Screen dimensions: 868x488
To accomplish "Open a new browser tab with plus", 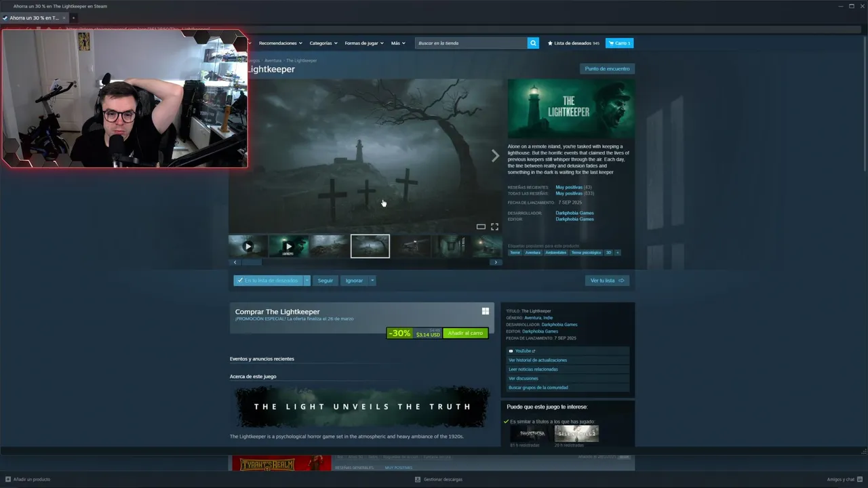I will tap(73, 18).
